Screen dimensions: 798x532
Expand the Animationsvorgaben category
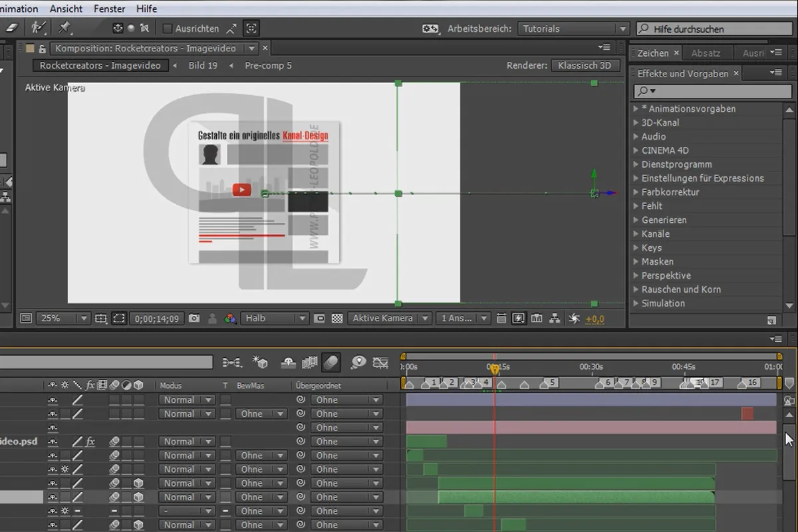point(636,108)
